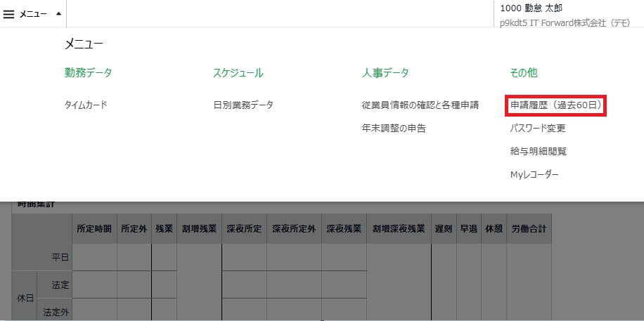Click the 割増深夜残業 column header

pyautogui.click(x=399, y=229)
